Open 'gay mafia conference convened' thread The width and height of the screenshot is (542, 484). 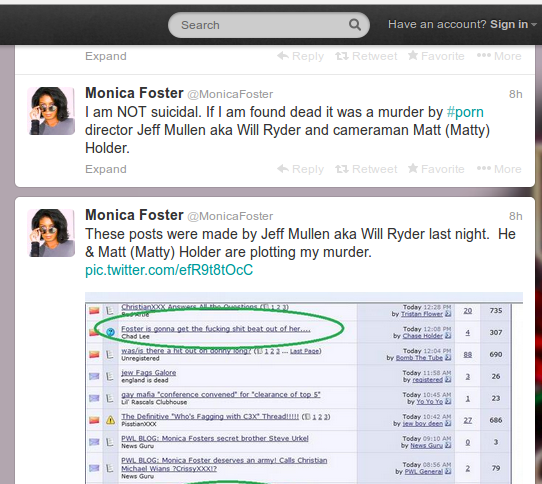221,394
